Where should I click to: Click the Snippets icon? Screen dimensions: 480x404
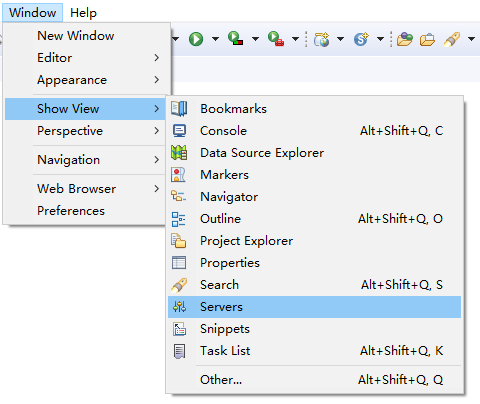[179, 329]
